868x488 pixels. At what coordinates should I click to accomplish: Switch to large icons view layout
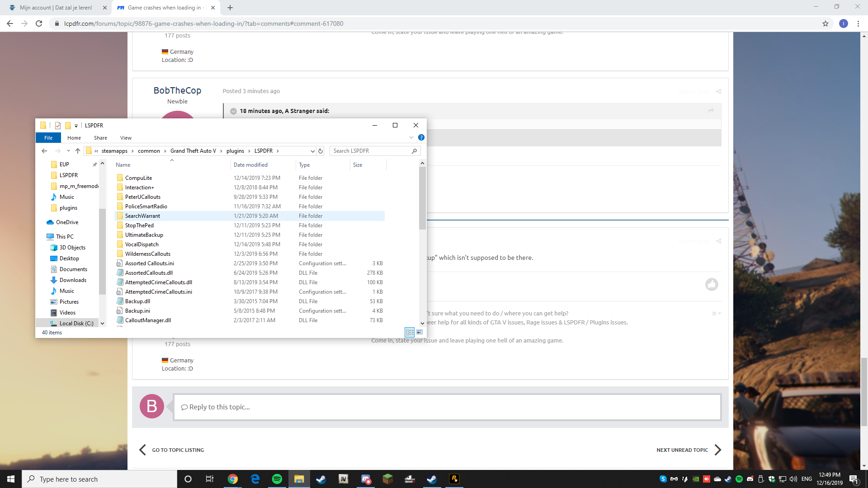pyautogui.click(x=420, y=332)
